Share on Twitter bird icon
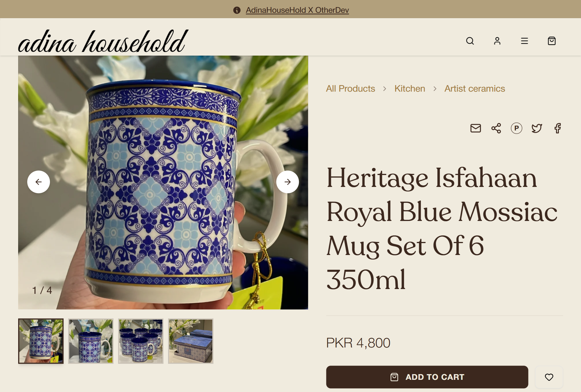The height and width of the screenshot is (392, 581). [537, 128]
